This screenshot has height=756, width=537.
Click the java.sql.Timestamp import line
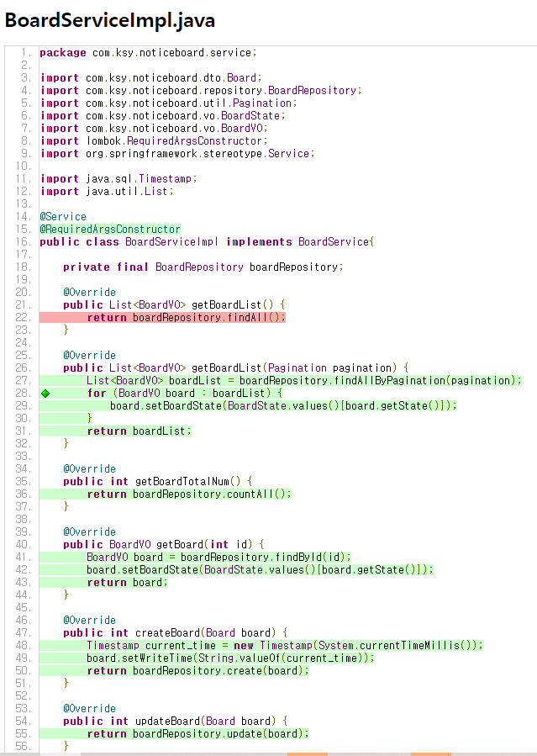tap(118, 178)
